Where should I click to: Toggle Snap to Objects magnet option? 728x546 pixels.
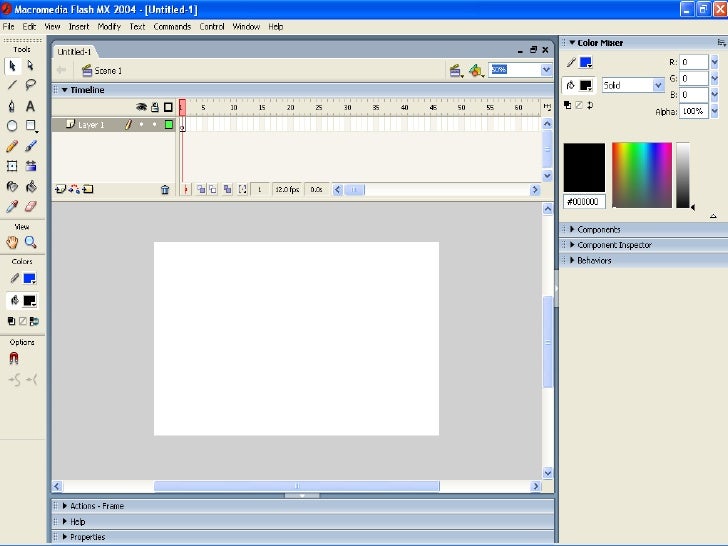[x=13, y=358]
